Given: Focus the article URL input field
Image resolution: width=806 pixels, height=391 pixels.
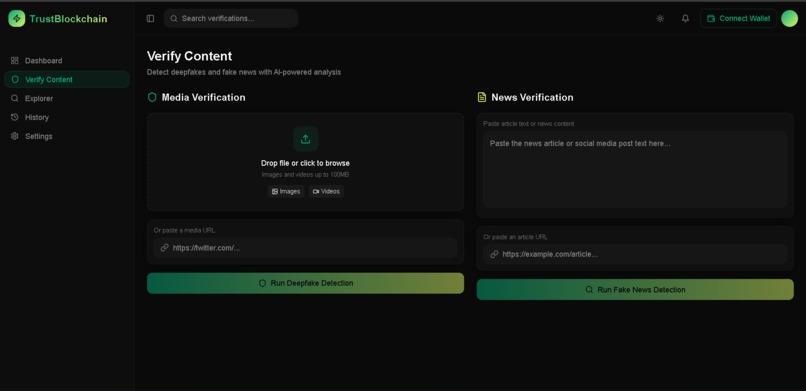Looking at the screenshot, I should coord(635,254).
